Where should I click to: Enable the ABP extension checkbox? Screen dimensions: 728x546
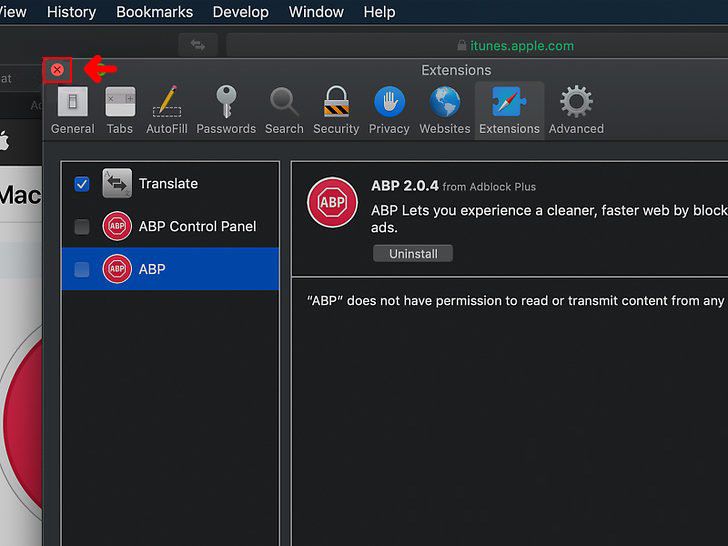(x=82, y=269)
